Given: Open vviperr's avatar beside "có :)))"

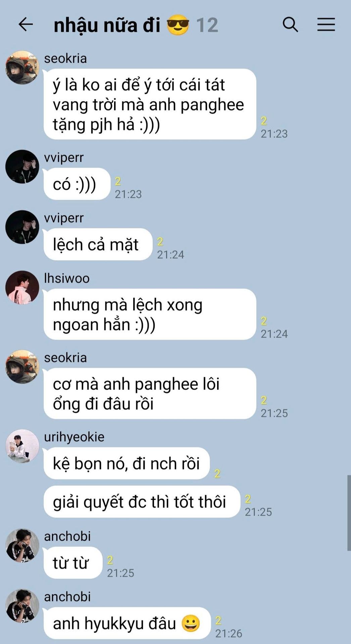Looking at the screenshot, I should tap(22, 167).
